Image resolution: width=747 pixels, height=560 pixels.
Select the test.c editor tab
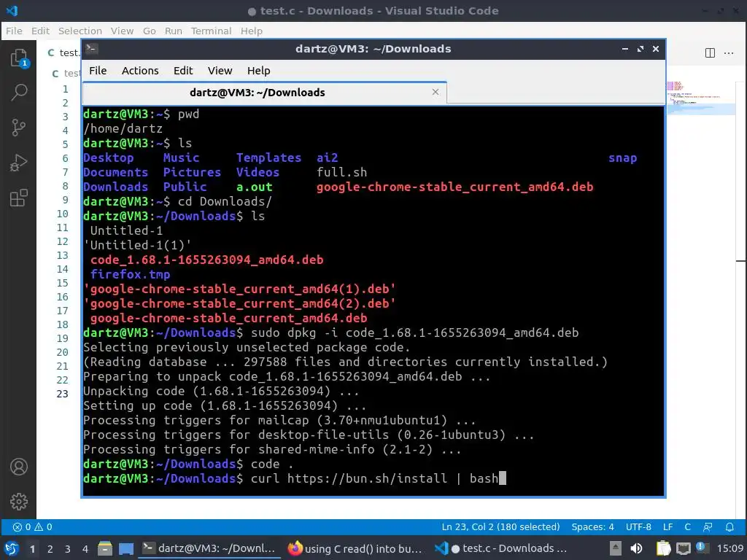click(63, 52)
